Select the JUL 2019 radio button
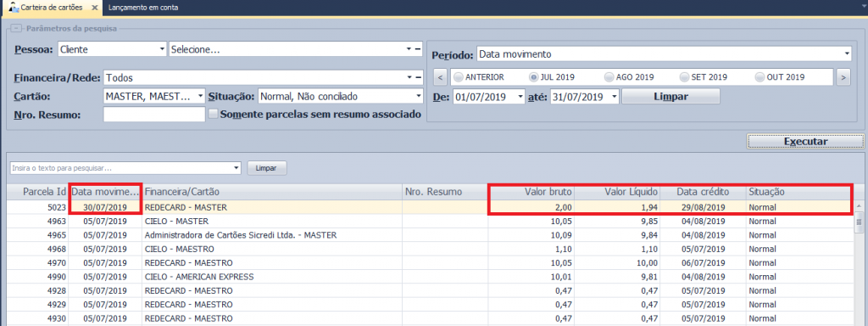Screen dimensions: 868x326 pos(534,77)
